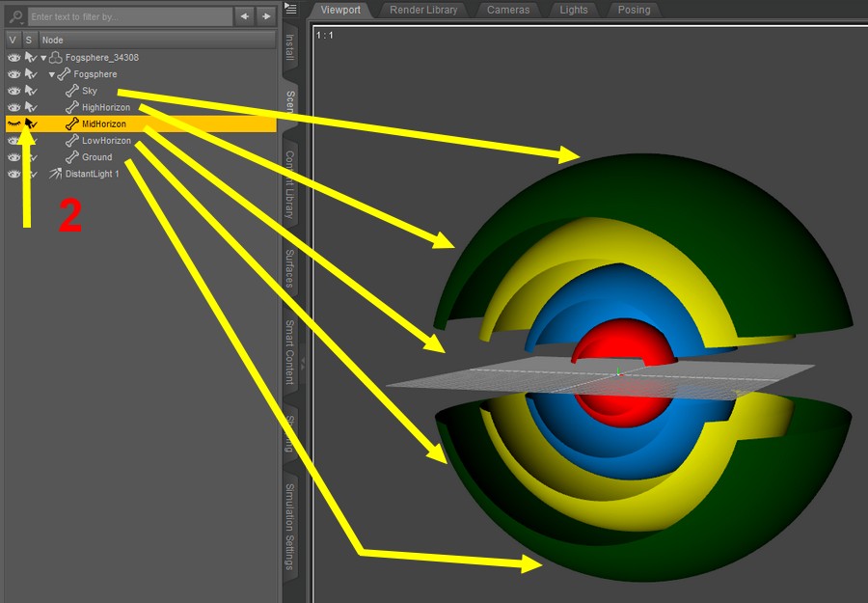Image resolution: width=868 pixels, height=603 pixels.
Task: Click the grey ground grid plane
Action: tap(601, 378)
